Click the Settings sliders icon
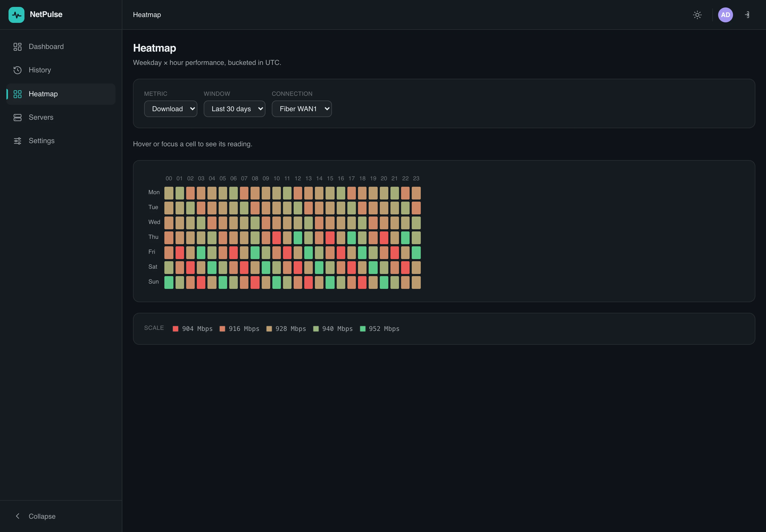Screen dimensions: 766x532 [17, 141]
